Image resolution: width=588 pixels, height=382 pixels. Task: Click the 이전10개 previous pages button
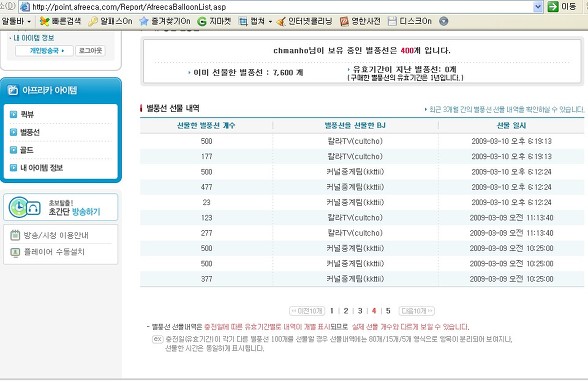point(307,311)
